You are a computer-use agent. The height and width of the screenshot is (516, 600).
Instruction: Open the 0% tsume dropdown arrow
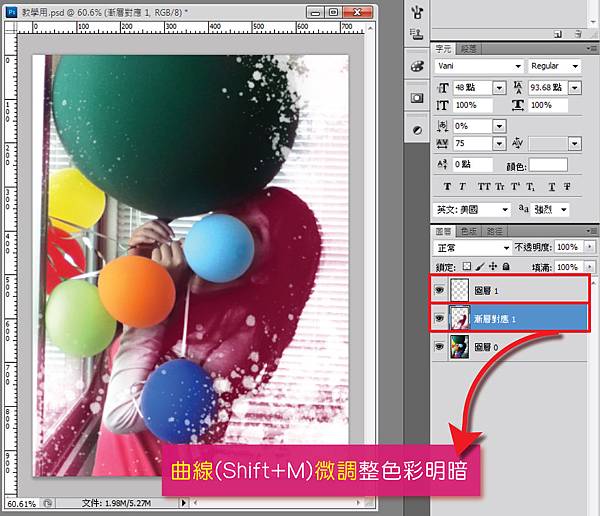pos(499,126)
